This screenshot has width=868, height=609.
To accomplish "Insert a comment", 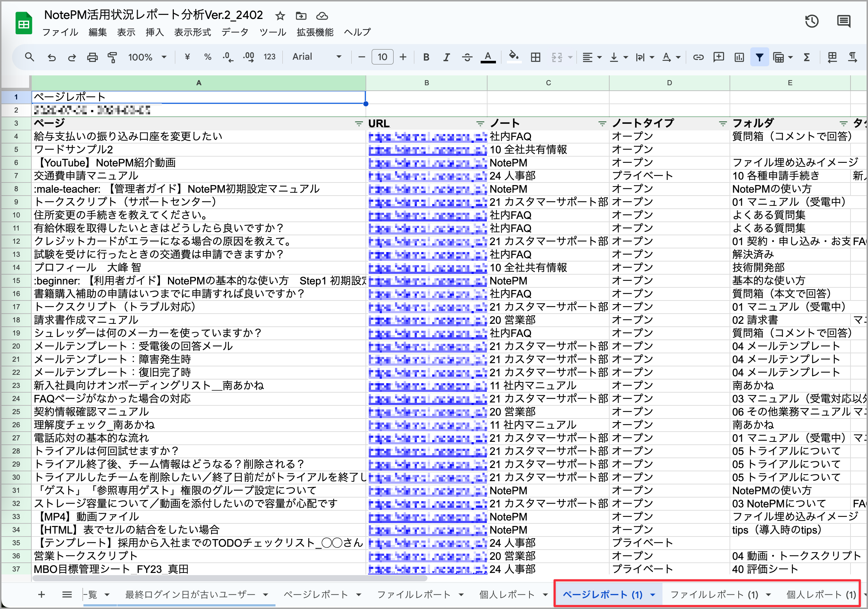I will point(718,57).
